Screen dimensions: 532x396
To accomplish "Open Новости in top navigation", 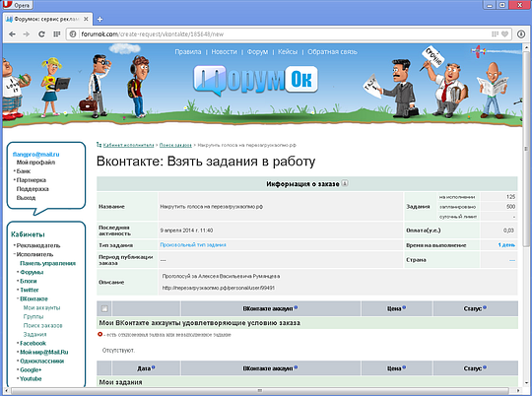I will [x=224, y=52].
